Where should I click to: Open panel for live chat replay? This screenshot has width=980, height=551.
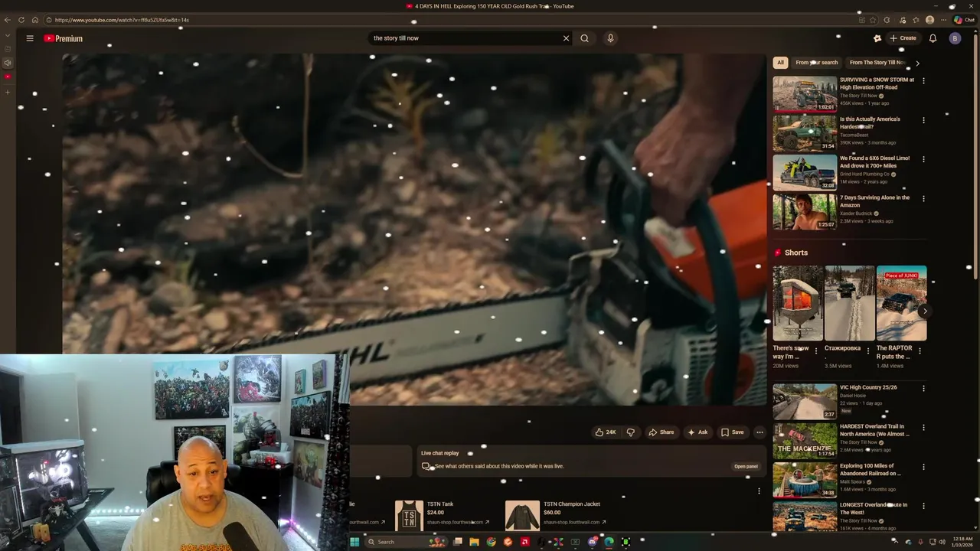point(746,466)
